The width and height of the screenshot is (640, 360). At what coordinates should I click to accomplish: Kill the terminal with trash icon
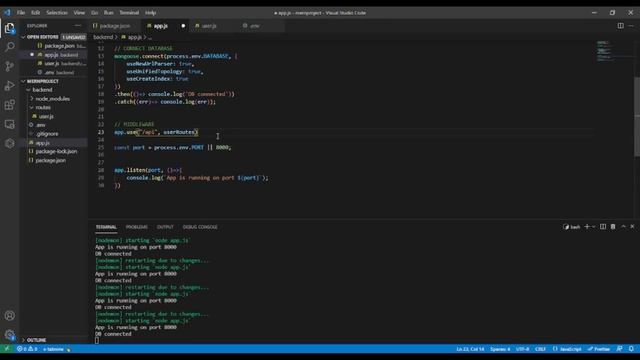613,227
